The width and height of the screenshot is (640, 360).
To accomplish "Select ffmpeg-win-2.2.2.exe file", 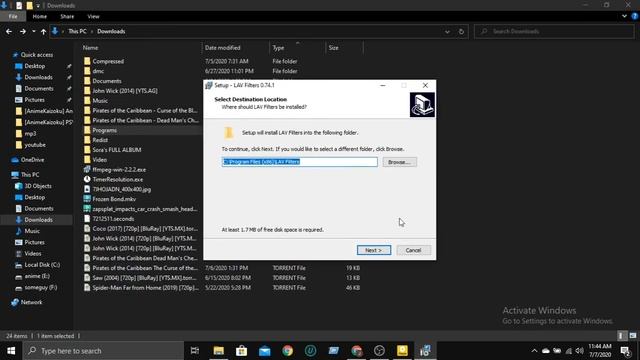I will click(x=119, y=169).
